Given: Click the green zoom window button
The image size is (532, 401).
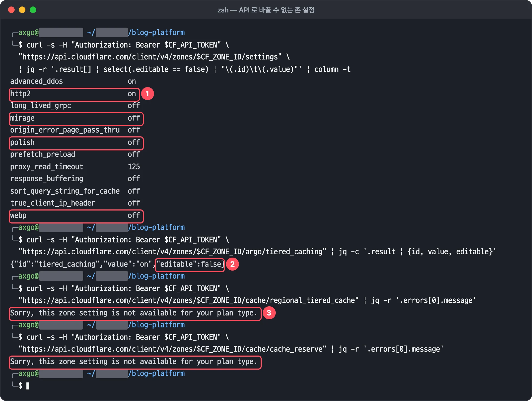Looking at the screenshot, I should [33, 10].
